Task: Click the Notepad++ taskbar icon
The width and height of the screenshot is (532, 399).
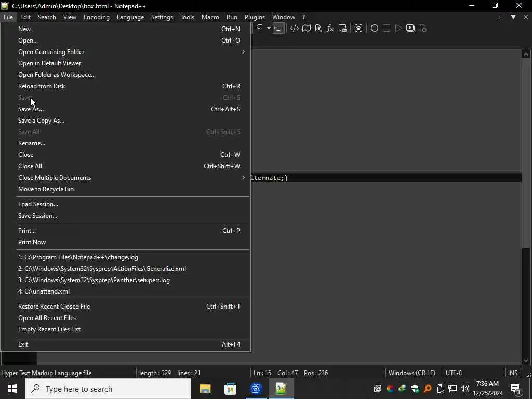Action: click(x=281, y=389)
